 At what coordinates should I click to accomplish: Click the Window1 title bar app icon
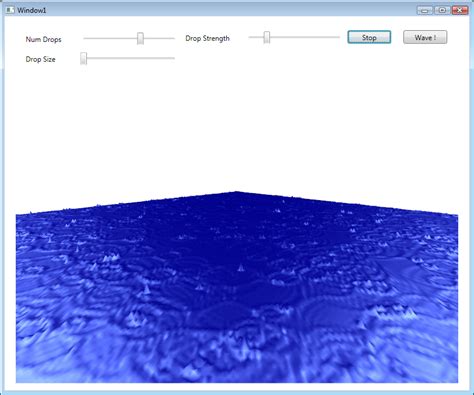pyautogui.click(x=10, y=10)
